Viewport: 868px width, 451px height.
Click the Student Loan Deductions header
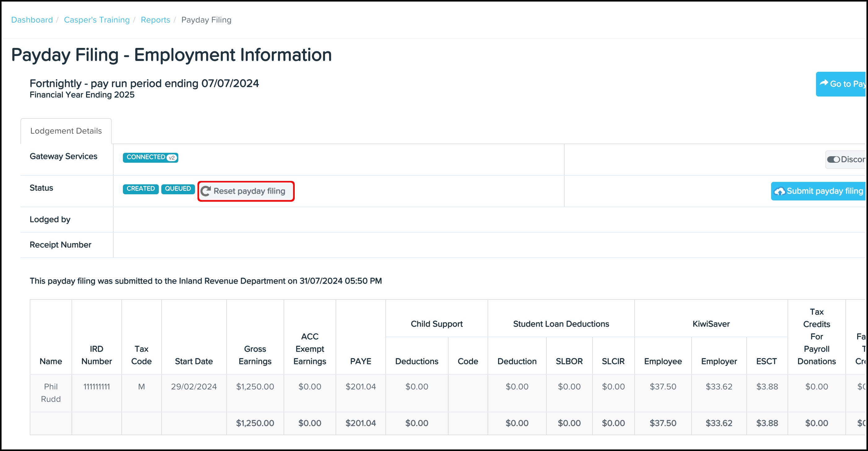coord(561,324)
